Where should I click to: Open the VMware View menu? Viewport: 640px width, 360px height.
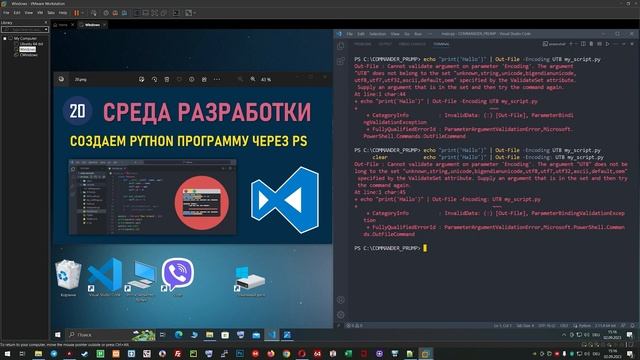(29, 13)
